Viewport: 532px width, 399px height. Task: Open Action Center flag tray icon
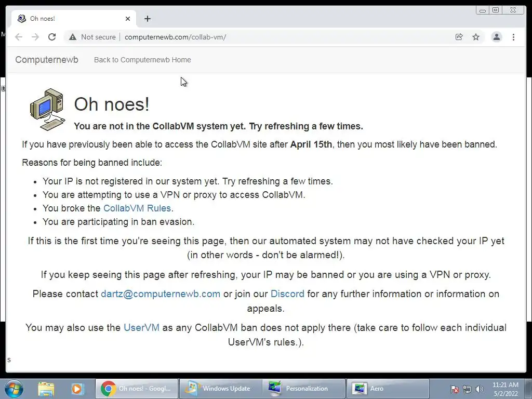pos(454,389)
